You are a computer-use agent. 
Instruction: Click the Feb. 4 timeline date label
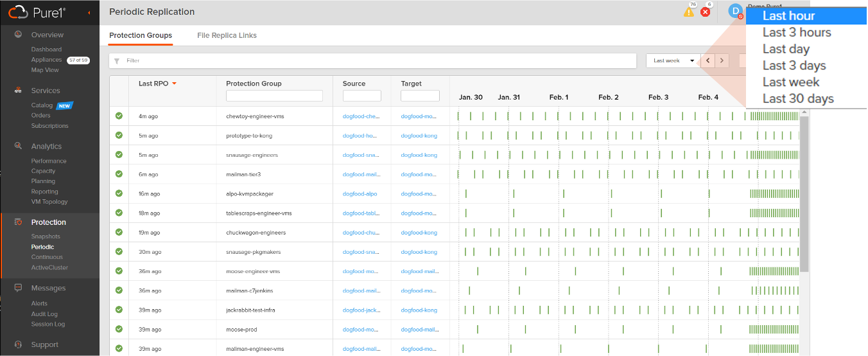coord(709,97)
